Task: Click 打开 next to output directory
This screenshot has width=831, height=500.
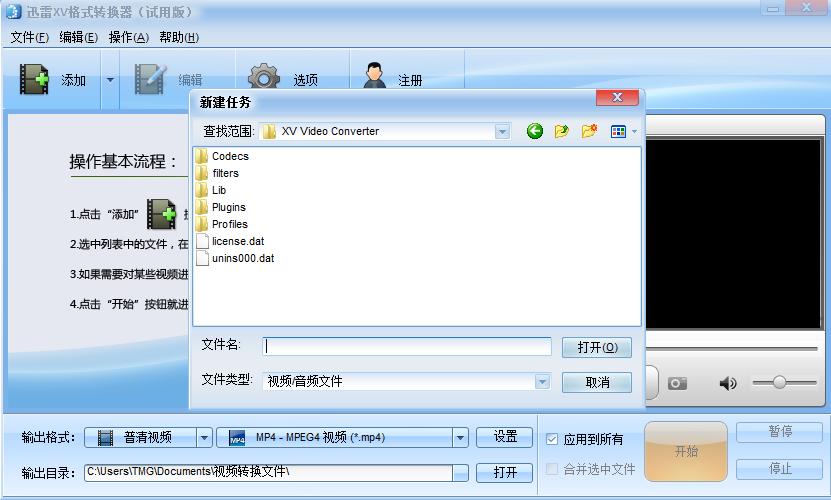Action: pyautogui.click(x=505, y=472)
